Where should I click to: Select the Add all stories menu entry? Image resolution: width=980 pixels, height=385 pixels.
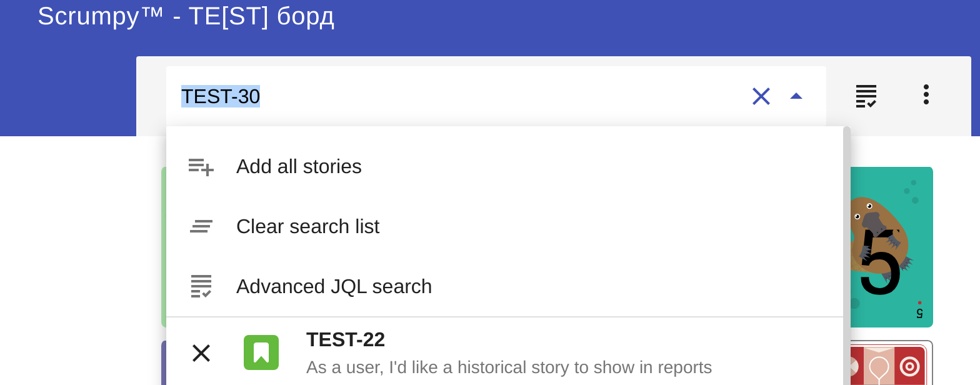[299, 167]
